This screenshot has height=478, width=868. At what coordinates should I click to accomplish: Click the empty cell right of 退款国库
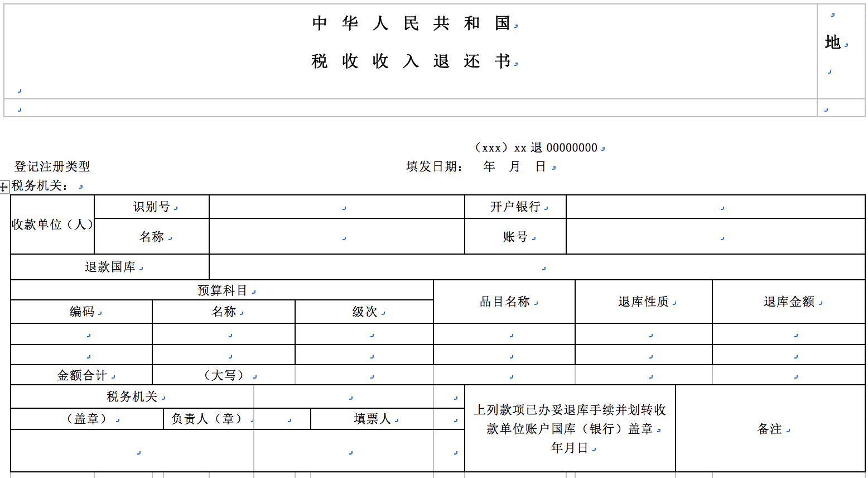[537, 267]
